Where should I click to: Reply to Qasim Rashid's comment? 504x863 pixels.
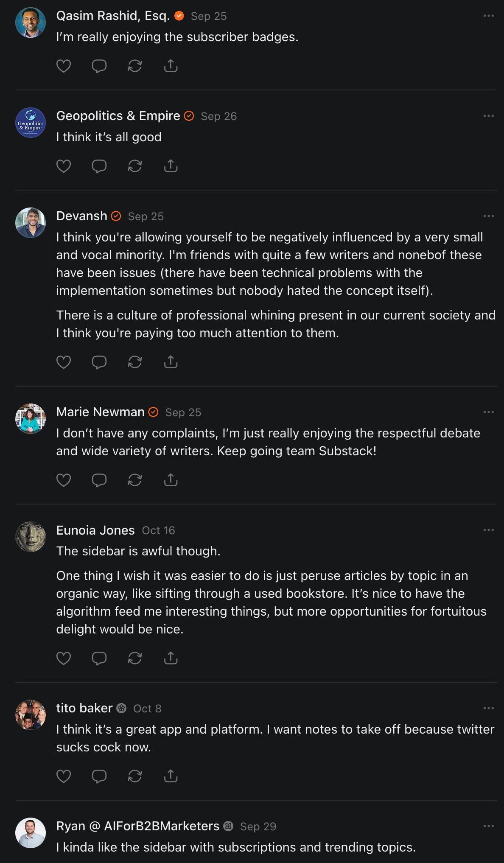coord(99,66)
